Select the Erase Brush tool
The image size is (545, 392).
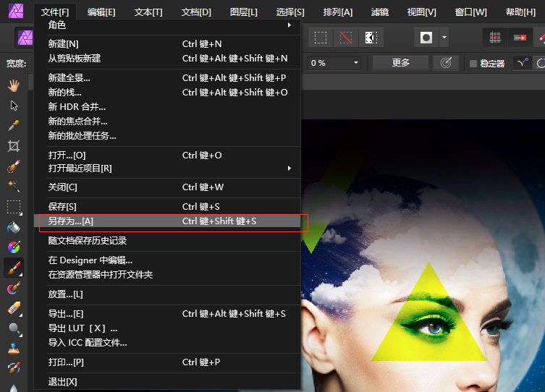click(x=14, y=308)
